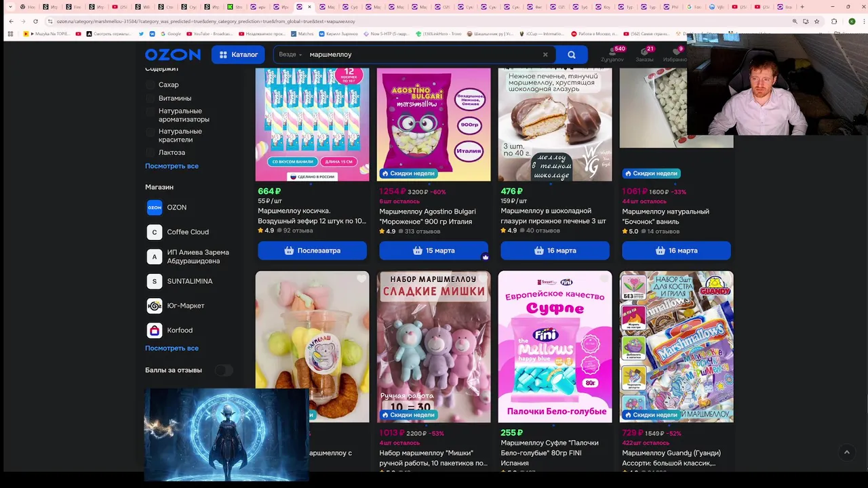Expand stores list with Посмотреть все under Korfood

[172, 348]
